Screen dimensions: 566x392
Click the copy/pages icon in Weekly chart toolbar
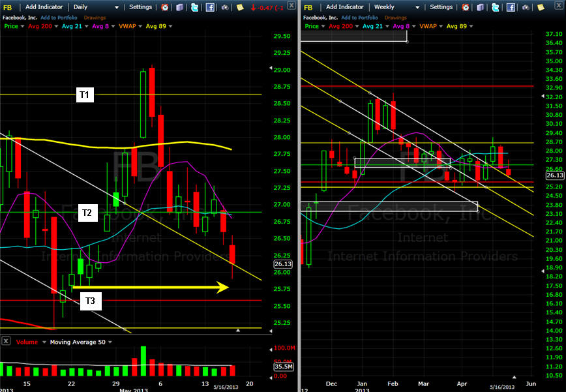coord(480,7)
